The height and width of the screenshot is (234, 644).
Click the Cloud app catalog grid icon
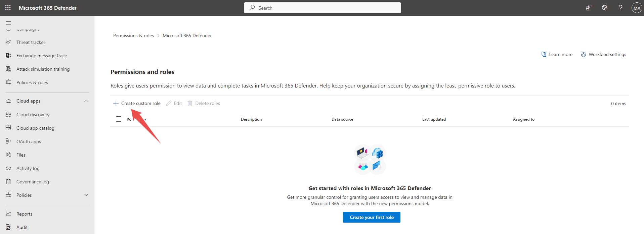click(x=8, y=128)
